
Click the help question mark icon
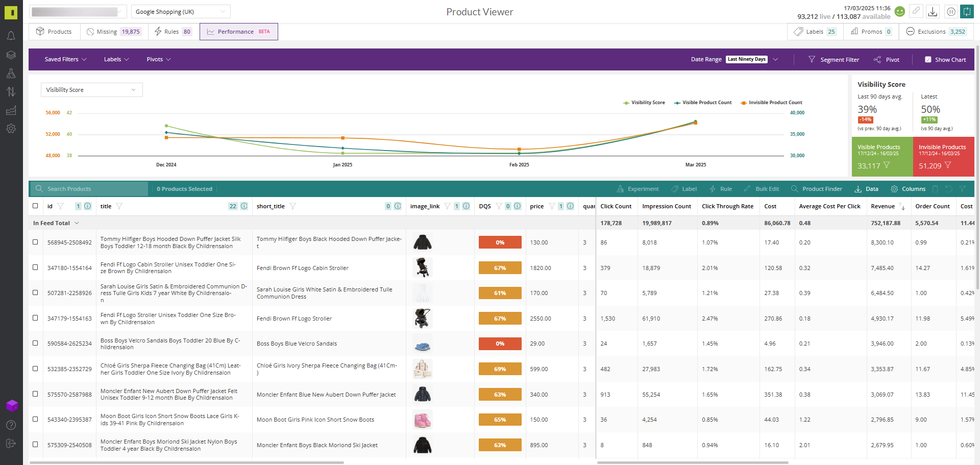click(x=11, y=425)
